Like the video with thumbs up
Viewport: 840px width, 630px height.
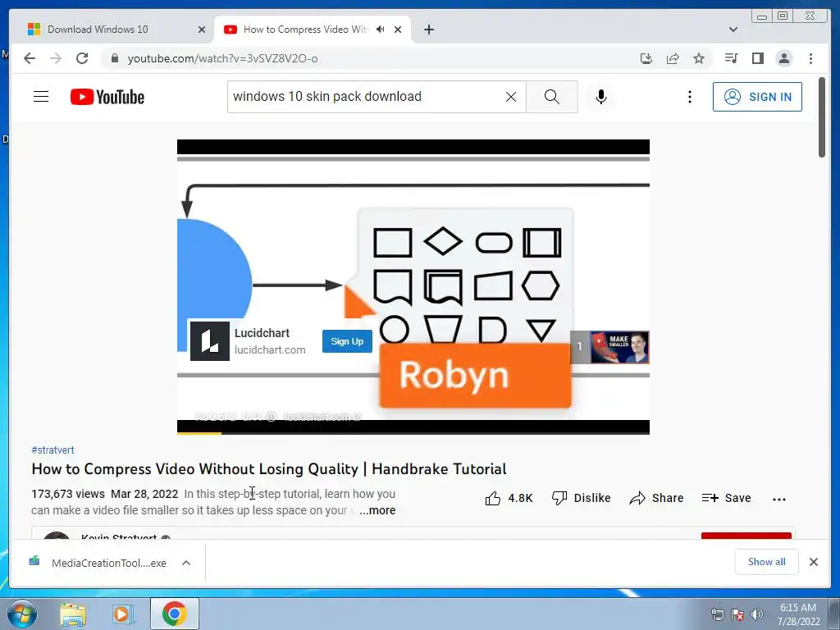coord(509,498)
